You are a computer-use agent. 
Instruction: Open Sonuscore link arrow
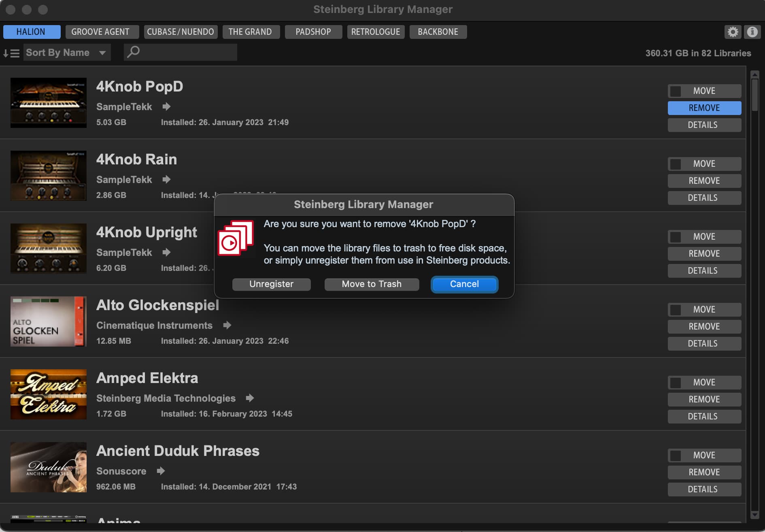tap(161, 471)
